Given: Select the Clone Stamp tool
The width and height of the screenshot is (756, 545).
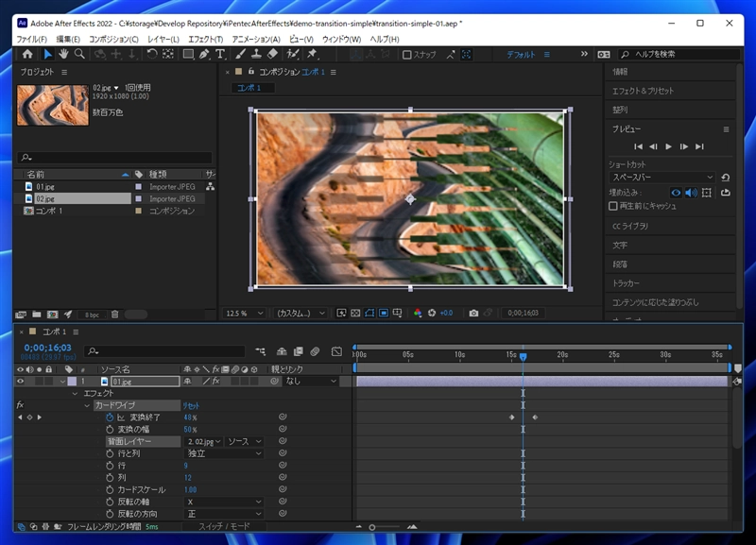Looking at the screenshot, I should coord(256,54).
